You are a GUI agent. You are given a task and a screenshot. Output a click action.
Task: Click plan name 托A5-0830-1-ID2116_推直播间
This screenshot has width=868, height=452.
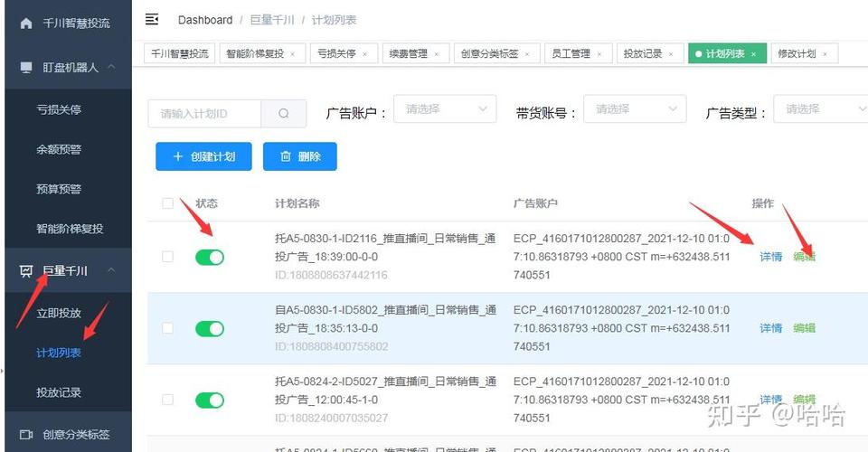[385, 248]
